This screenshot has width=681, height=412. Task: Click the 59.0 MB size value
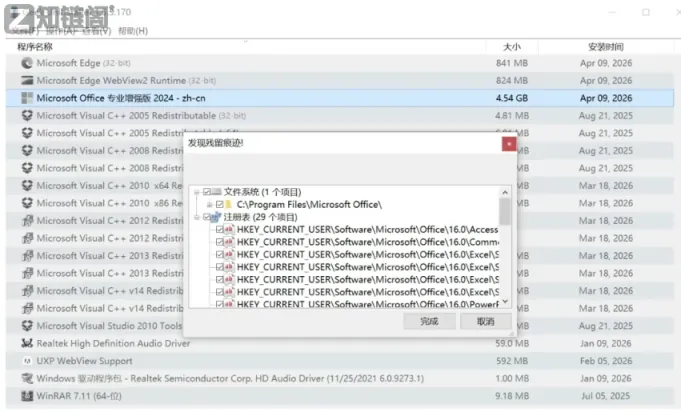click(512, 343)
